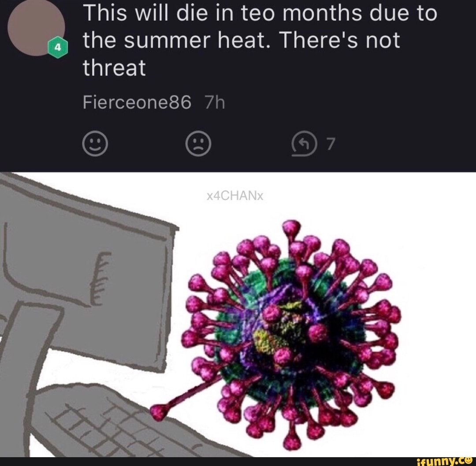This screenshot has width=476, height=466.
Task: Open the Fierceone86 profile link
Action: [x=137, y=102]
